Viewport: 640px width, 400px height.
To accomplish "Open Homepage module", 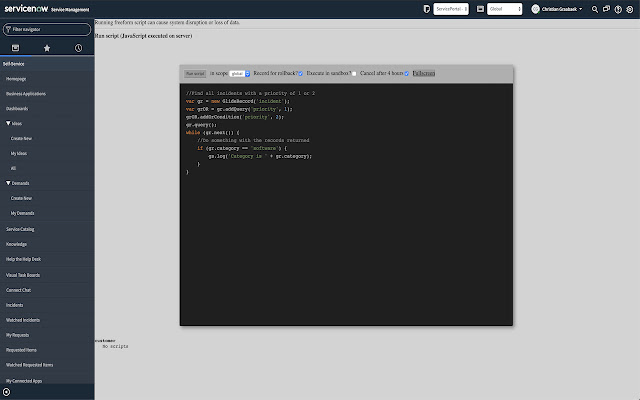I will click(16, 79).
